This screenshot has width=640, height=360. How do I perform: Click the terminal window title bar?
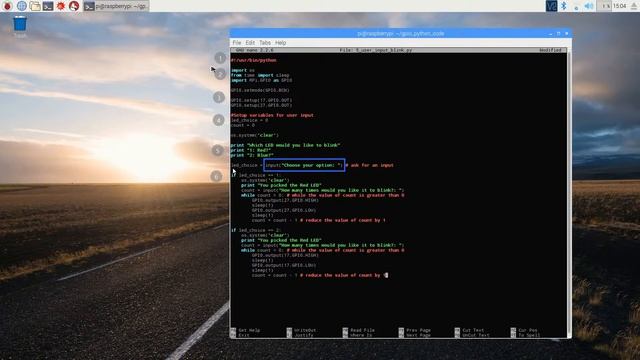click(x=400, y=33)
